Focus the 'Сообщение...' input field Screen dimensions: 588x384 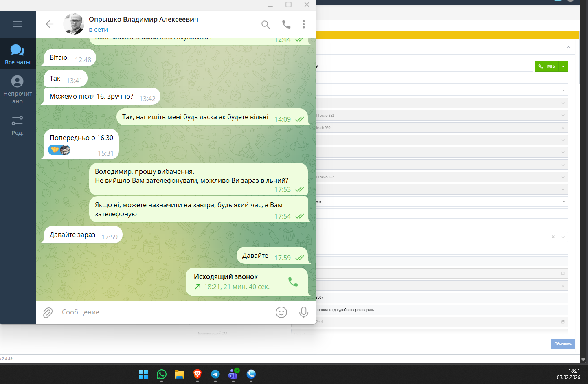tap(165, 312)
